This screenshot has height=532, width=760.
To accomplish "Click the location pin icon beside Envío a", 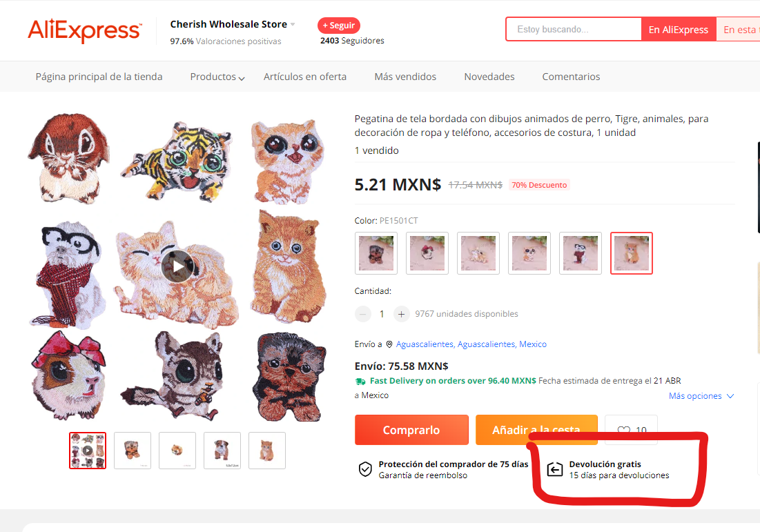I will (389, 344).
